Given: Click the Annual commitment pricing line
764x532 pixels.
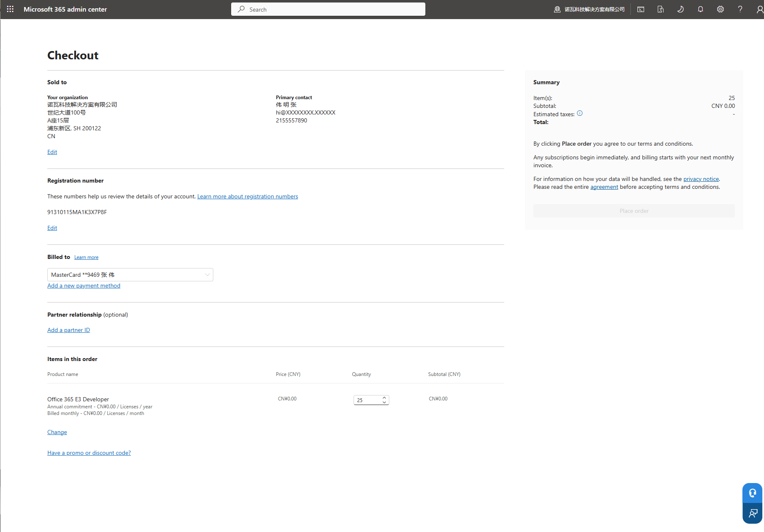Looking at the screenshot, I should coord(100,407).
